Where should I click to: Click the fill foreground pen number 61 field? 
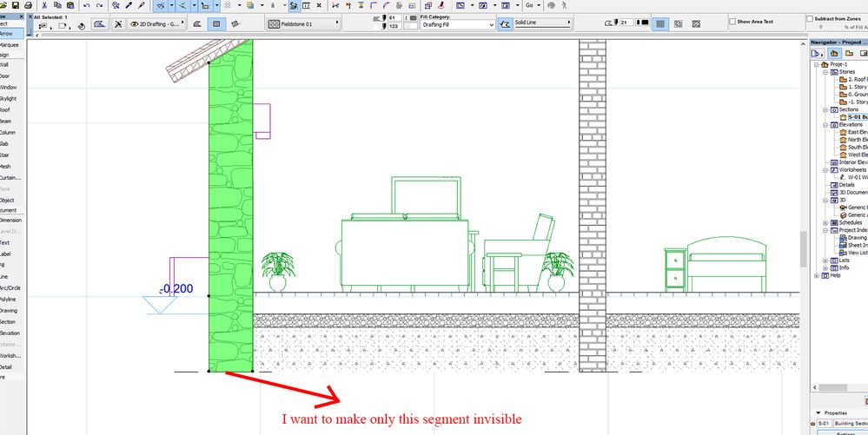coord(394,18)
